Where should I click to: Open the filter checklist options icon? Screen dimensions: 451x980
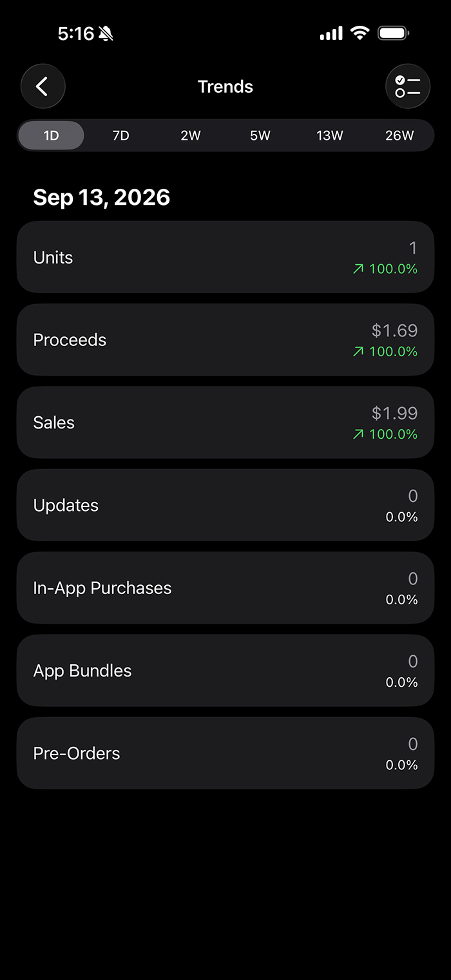tap(408, 86)
